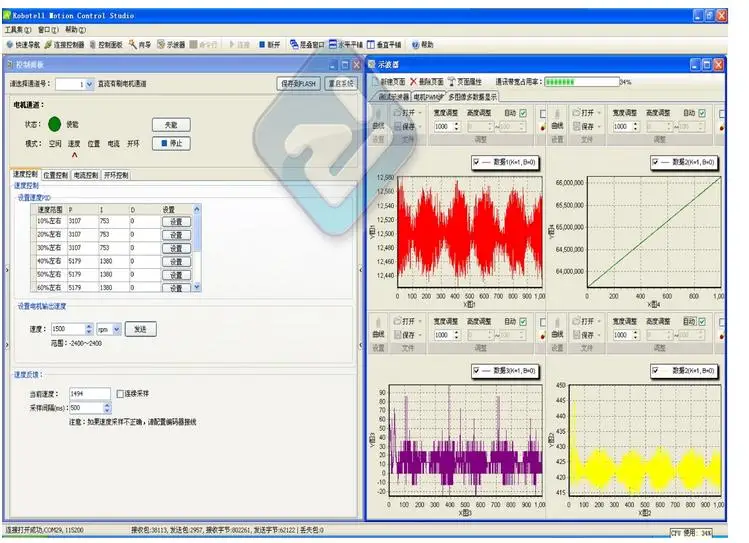Click 设置 button in the 10%左右 row

(x=176, y=222)
